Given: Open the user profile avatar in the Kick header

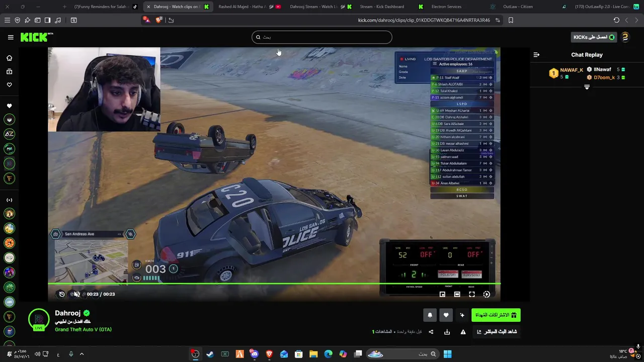Looking at the screenshot, I should (x=625, y=37).
